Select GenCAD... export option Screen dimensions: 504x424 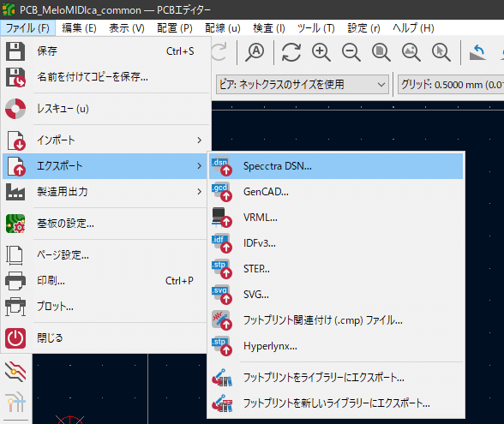[336, 192]
